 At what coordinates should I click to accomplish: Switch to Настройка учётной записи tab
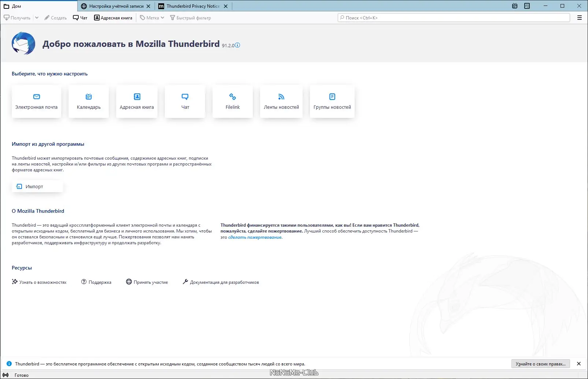(116, 6)
